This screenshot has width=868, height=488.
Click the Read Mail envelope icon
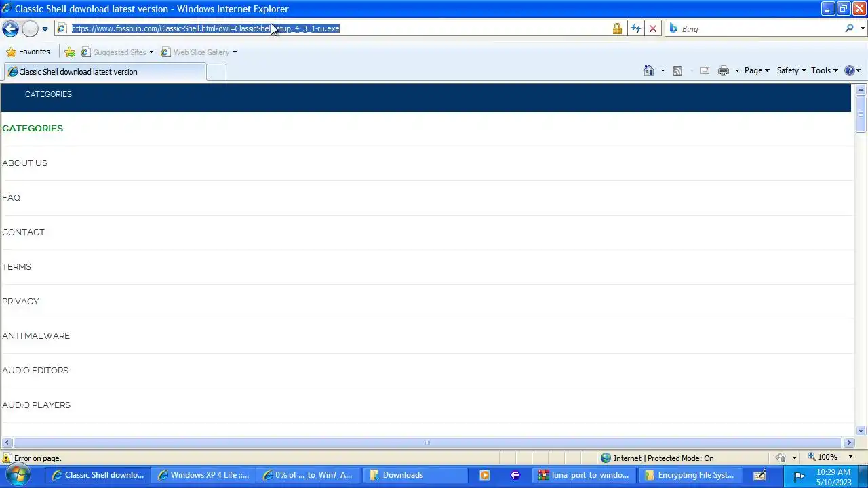pos(705,70)
